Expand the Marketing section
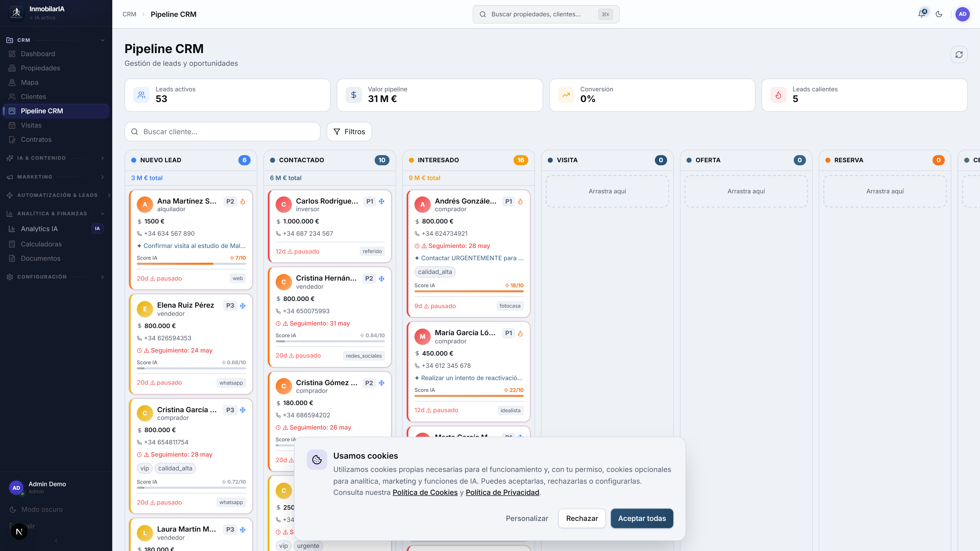 coord(56,177)
